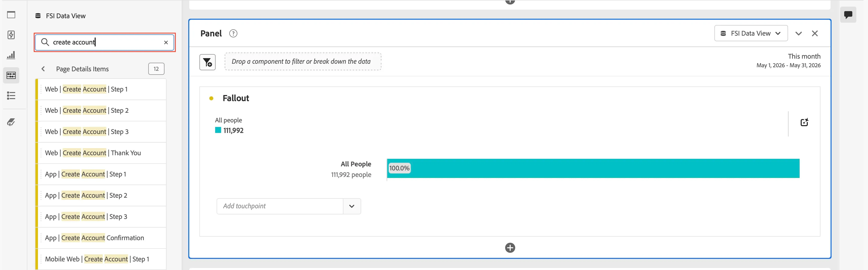Open Visualizations bar chart icon

pyautogui.click(x=11, y=55)
